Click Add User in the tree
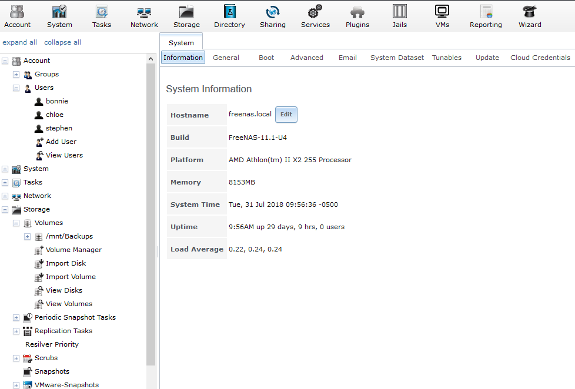Viewport: 575px width, 389px height. pyautogui.click(x=61, y=142)
